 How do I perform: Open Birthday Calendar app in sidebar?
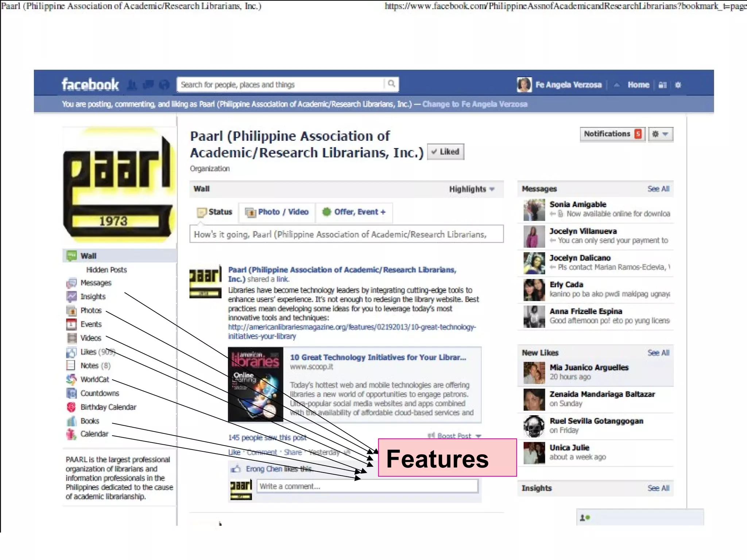pyautogui.click(x=108, y=407)
